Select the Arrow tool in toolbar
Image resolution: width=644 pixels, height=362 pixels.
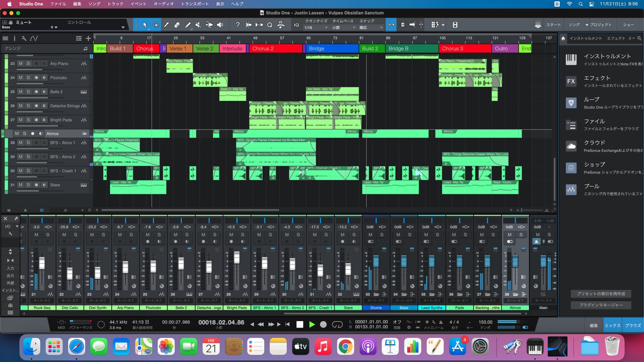coord(145,25)
